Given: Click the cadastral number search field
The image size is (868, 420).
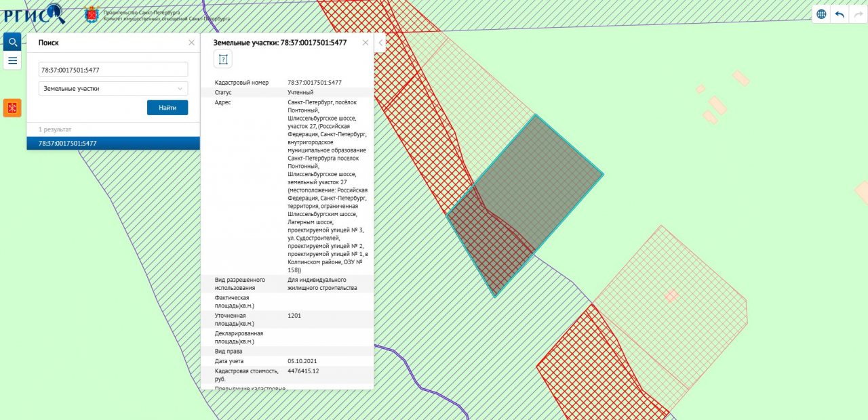Looking at the screenshot, I should tap(113, 69).
